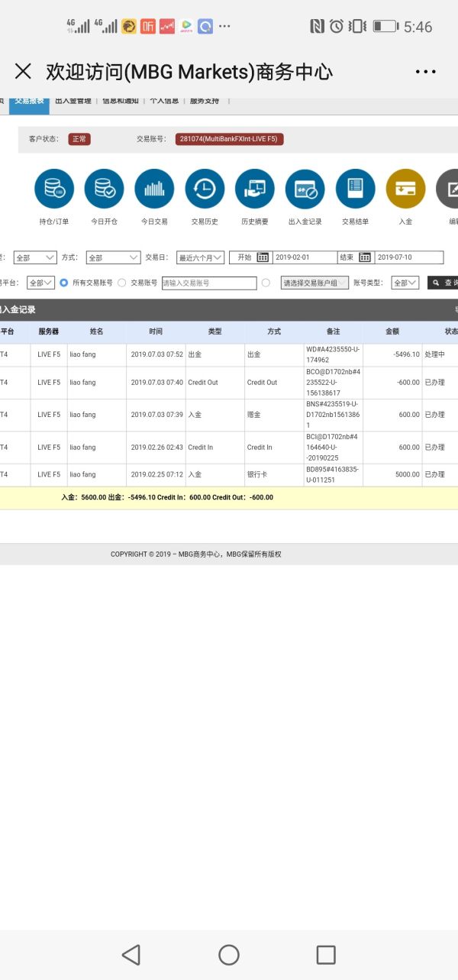
Task: Open 出入金记录 deposit records icon
Action: (305, 189)
